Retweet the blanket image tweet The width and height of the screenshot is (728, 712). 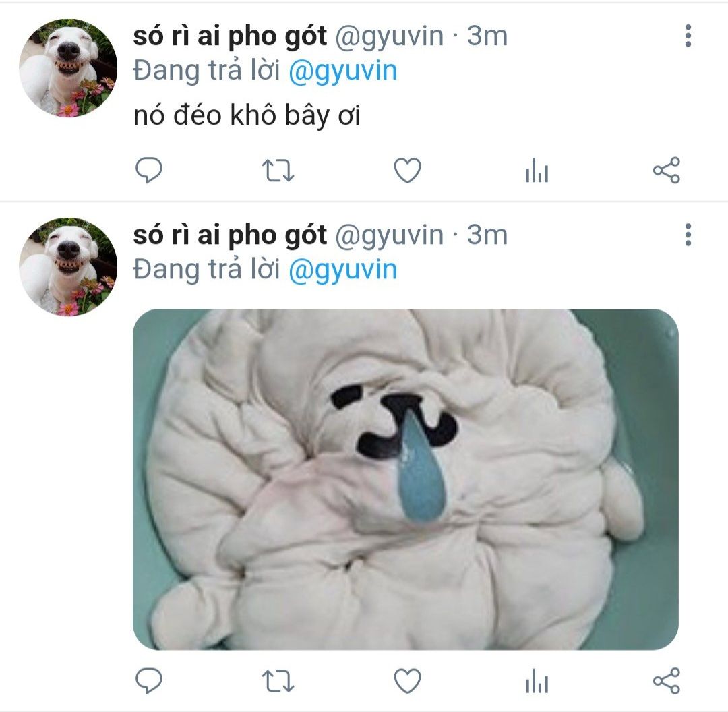(278, 681)
